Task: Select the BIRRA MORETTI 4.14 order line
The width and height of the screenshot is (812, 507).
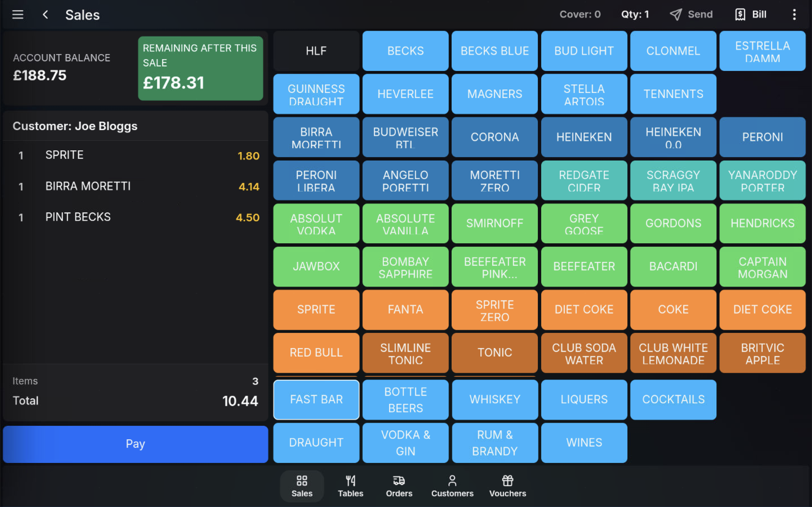Action: coord(135,186)
